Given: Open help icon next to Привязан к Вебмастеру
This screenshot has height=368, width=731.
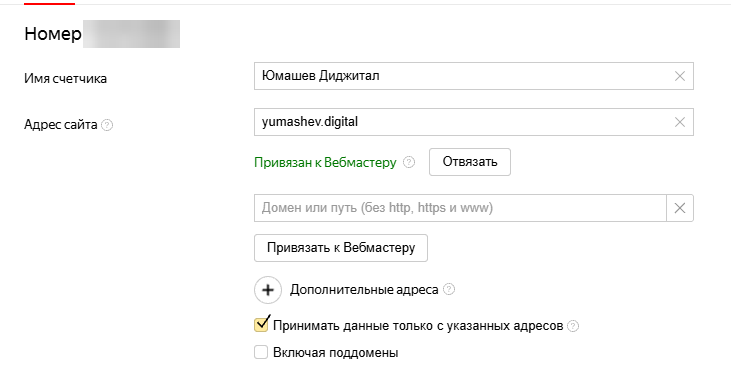Looking at the screenshot, I should point(409,162).
